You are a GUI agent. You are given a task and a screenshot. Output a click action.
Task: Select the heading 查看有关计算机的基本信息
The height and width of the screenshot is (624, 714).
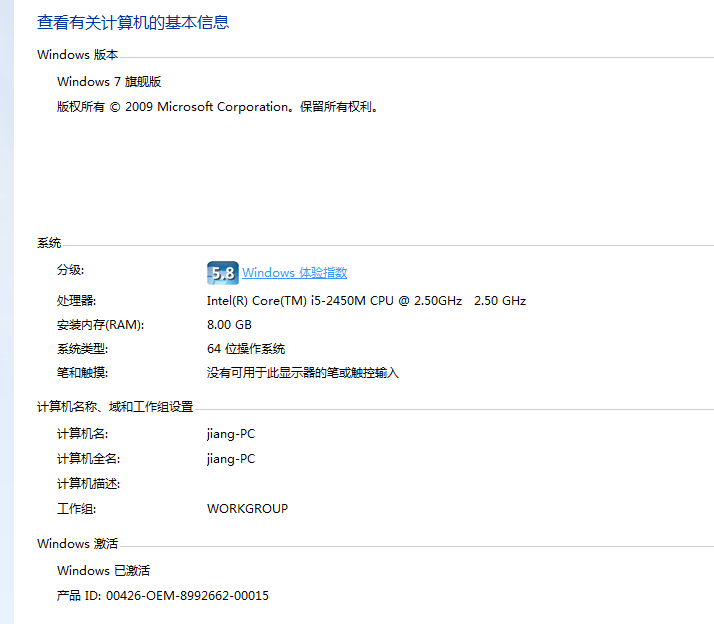[133, 22]
